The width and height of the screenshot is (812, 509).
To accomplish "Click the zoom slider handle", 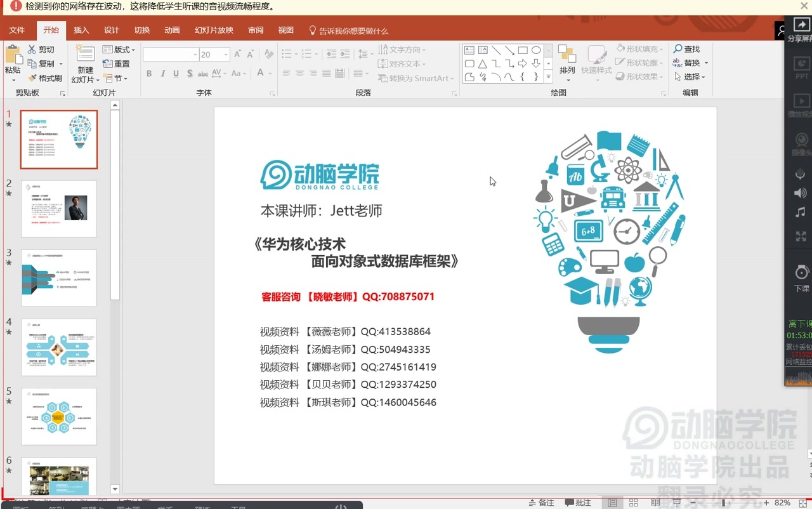I will pos(723,503).
